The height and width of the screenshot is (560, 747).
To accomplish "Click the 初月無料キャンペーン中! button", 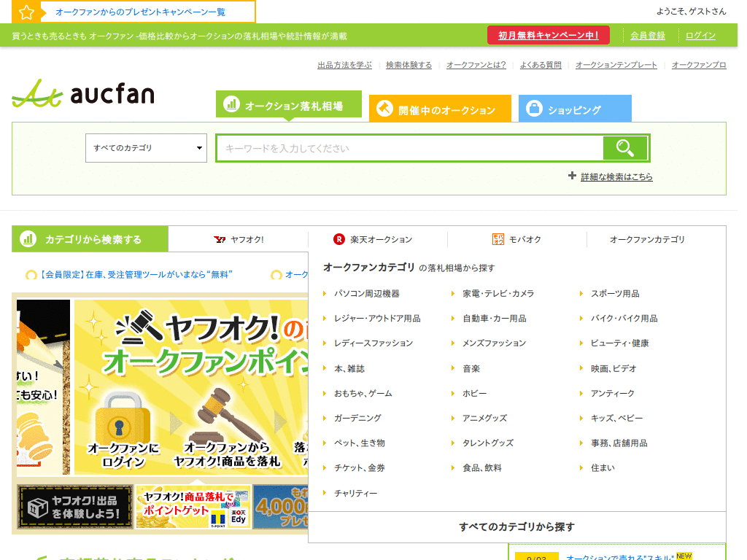I will pyautogui.click(x=549, y=35).
